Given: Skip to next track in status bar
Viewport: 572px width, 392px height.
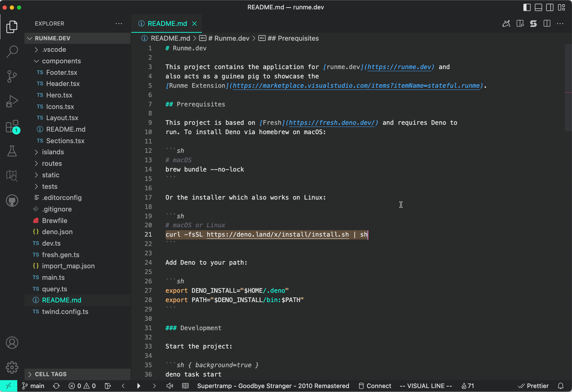Looking at the screenshot, I should click(154, 386).
